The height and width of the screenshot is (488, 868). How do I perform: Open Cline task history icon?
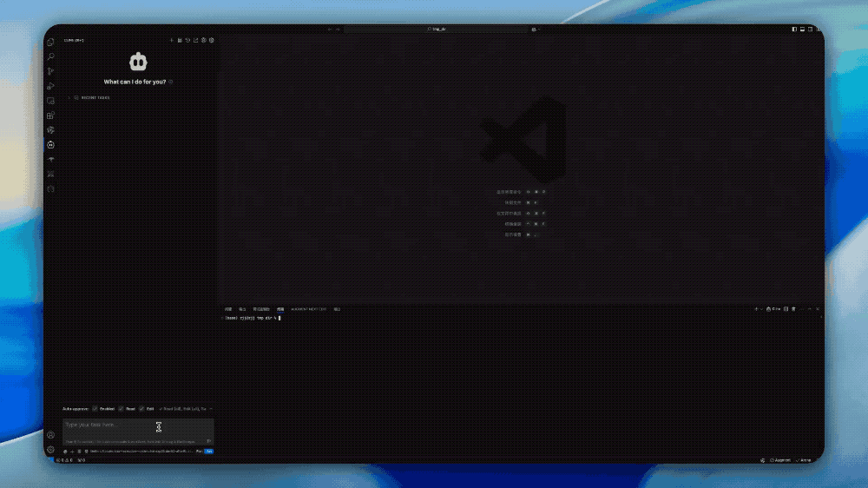[187, 41]
